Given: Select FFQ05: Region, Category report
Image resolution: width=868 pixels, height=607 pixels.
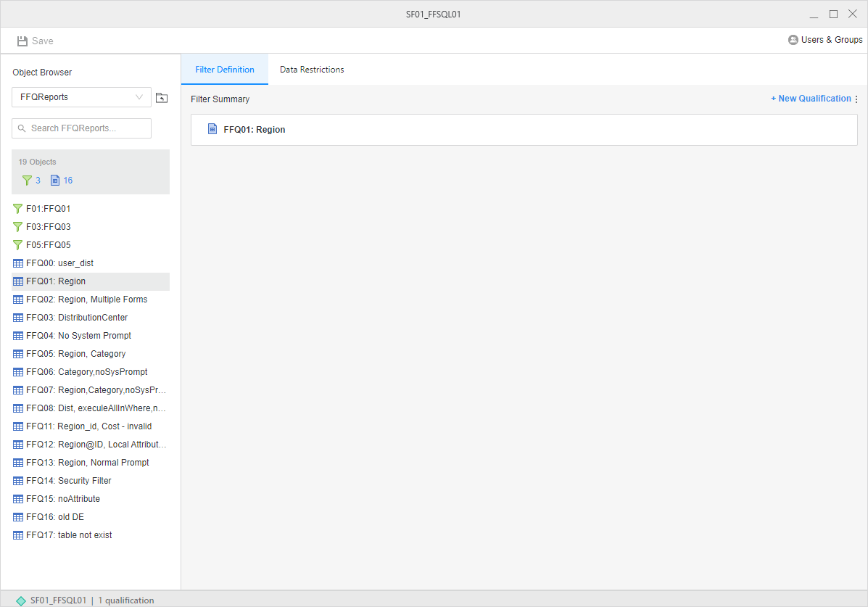Looking at the screenshot, I should (75, 354).
